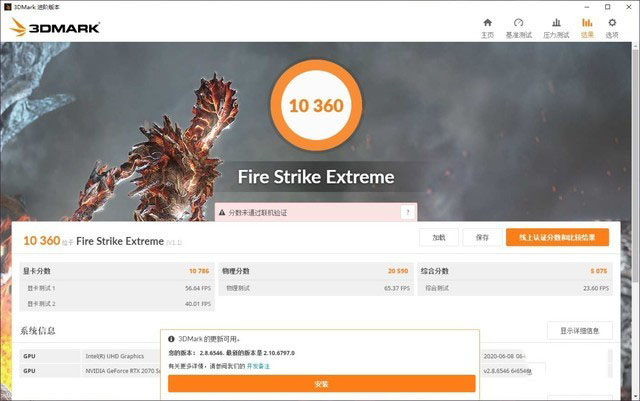Click the 3DMARK logo
640x401 pixels.
pos(55,27)
